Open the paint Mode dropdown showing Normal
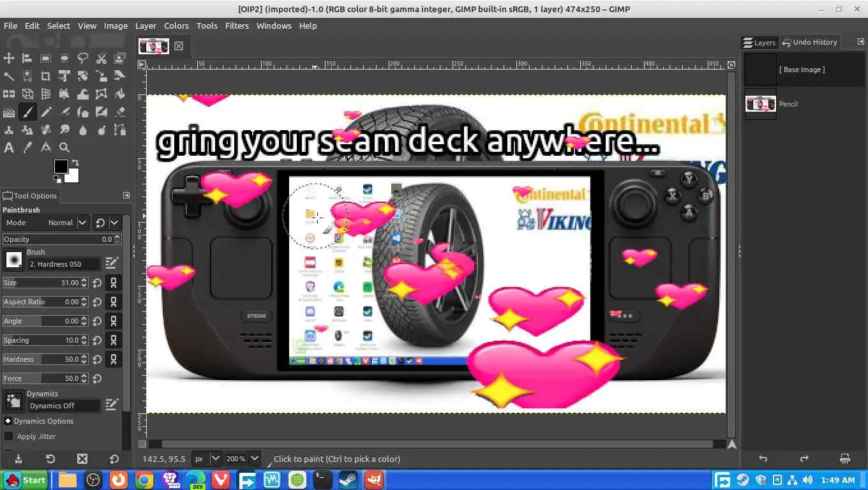Screen dimensions: 868x490 (x=45, y=223)
